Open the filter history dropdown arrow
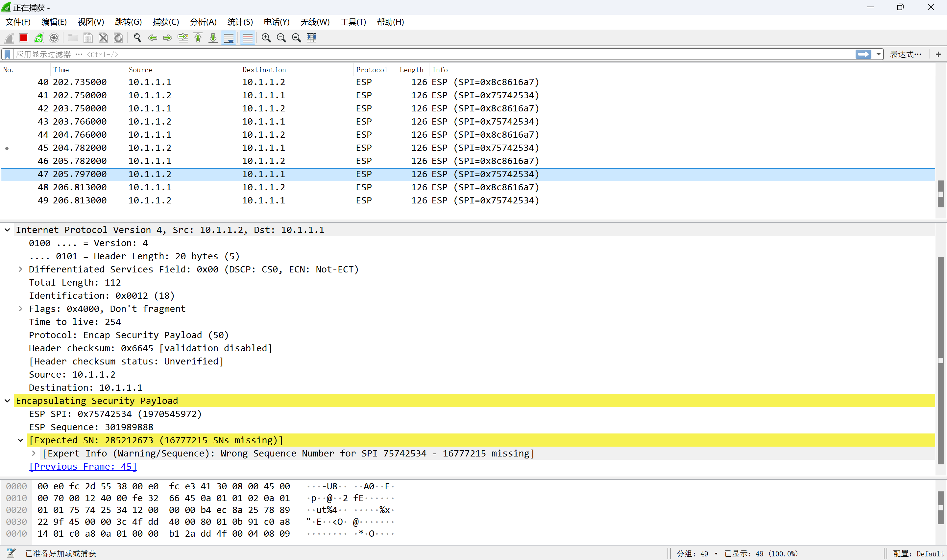 [x=879, y=54]
